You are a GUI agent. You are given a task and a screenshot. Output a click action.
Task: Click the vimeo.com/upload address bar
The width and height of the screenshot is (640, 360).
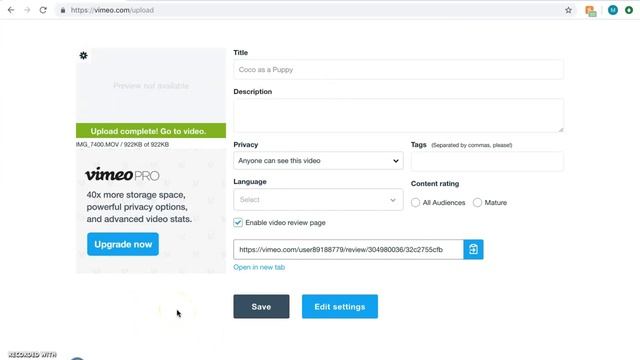[x=314, y=10]
